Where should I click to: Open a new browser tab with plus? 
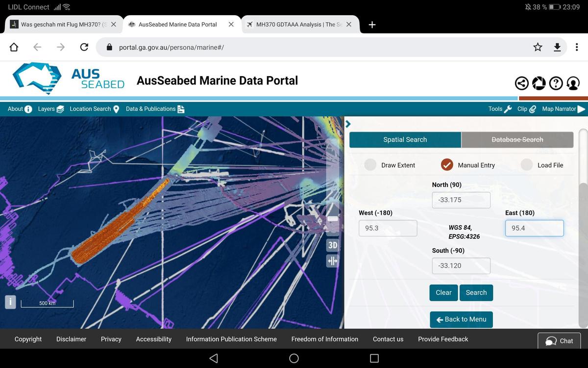[x=372, y=25]
